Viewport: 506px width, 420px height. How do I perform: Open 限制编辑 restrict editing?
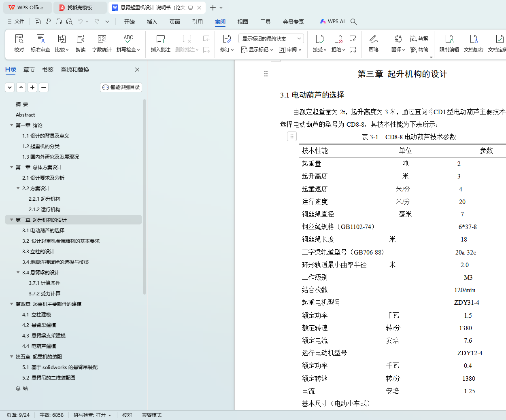pos(449,43)
